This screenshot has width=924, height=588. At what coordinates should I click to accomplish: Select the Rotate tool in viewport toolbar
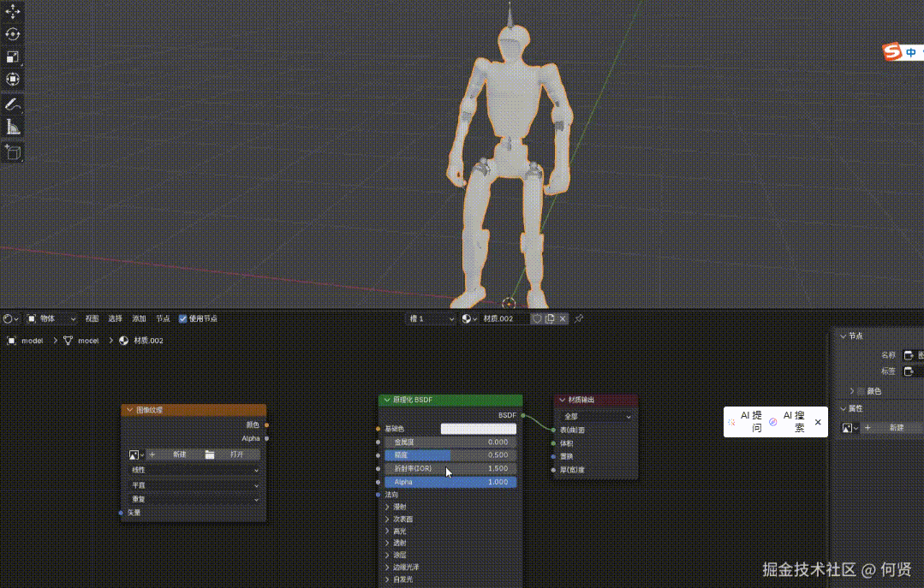pyautogui.click(x=12, y=33)
